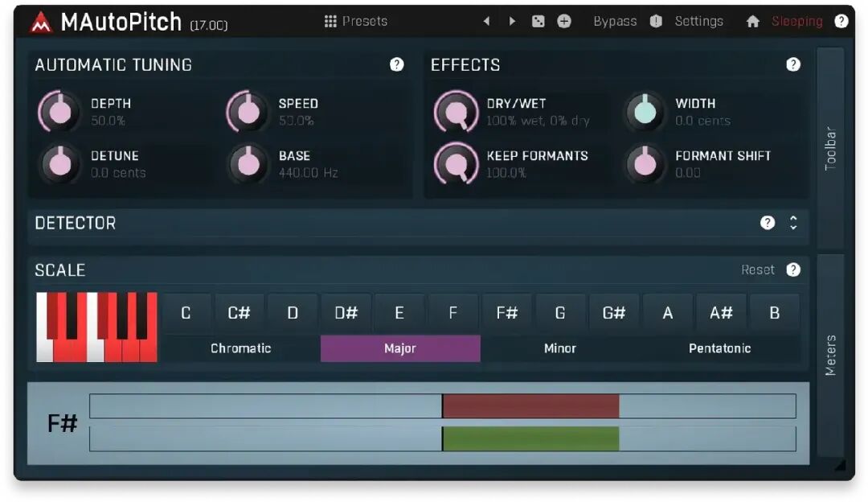This screenshot has height=502, width=868.
Task: Open global help question mark in title bar
Action: click(x=841, y=21)
